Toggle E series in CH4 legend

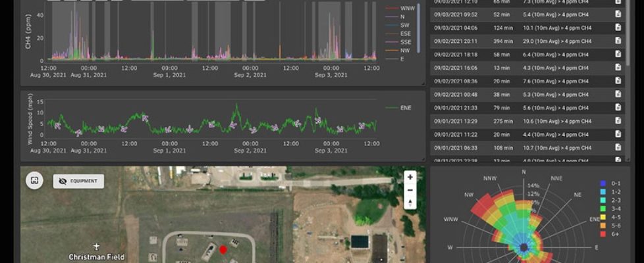click(x=394, y=59)
